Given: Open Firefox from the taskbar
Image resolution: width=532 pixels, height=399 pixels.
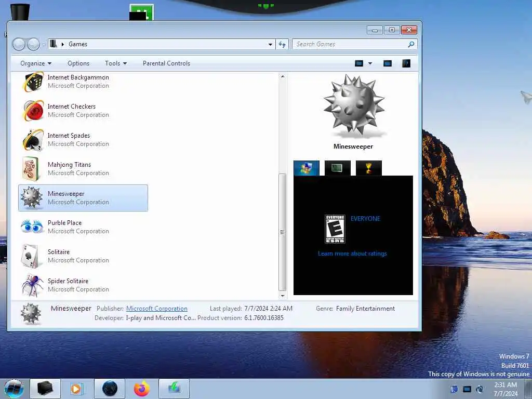Looking at the screenshot, I should (141, 389).
